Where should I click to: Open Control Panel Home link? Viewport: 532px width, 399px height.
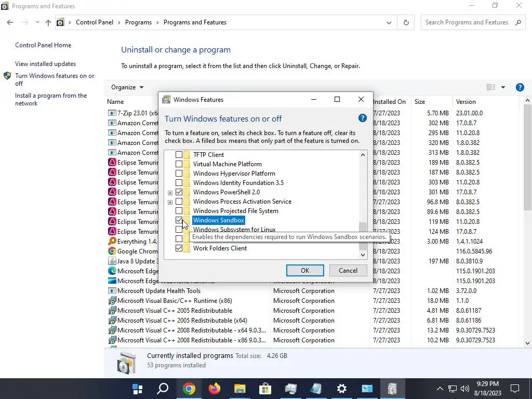(x=43, y=45)
